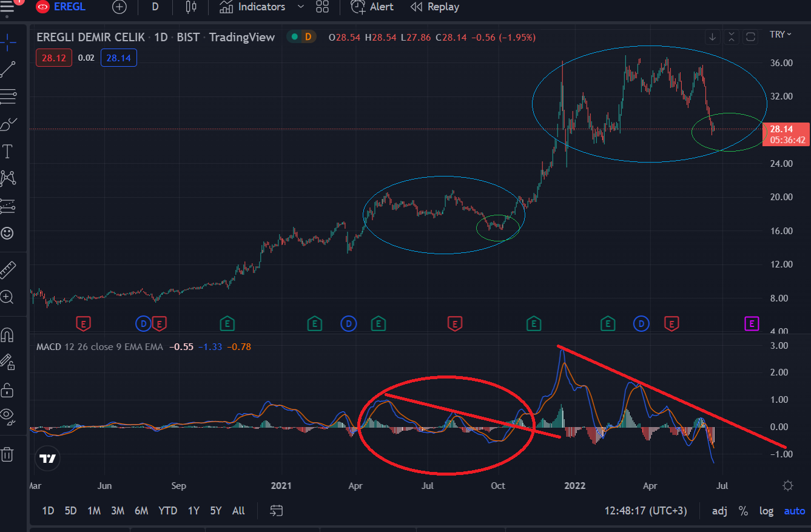Screen dimensions: 811x532
Task: Open chart settings gear icon
Action: pyautogui.click(x=788, y=485)
